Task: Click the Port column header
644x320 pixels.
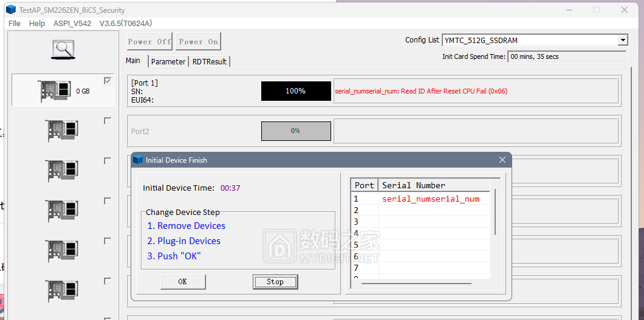Action: (365, 185)
